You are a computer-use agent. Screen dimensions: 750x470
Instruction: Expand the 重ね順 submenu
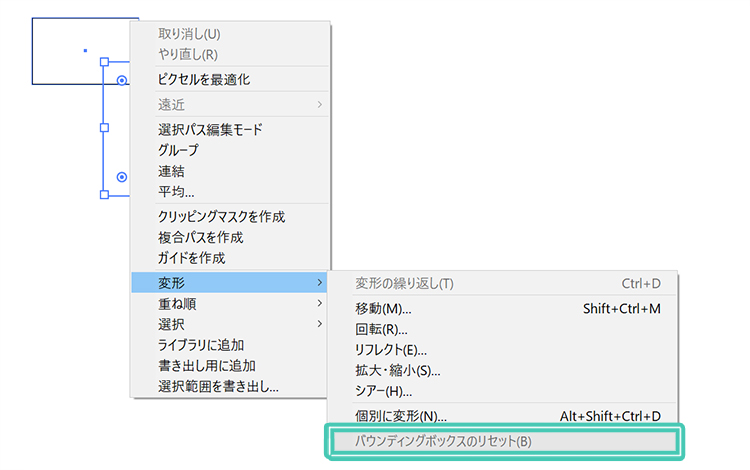tap(230, 304)
